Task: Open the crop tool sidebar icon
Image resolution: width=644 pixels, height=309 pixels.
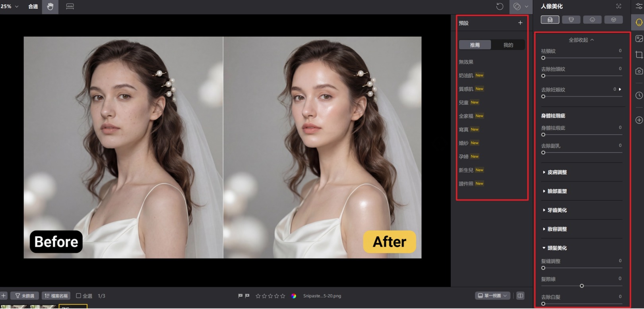Action: coord(639,54)
